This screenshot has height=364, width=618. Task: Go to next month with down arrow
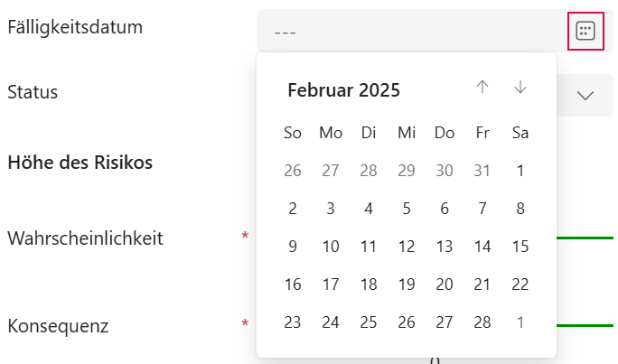click(x=520, y=88)
